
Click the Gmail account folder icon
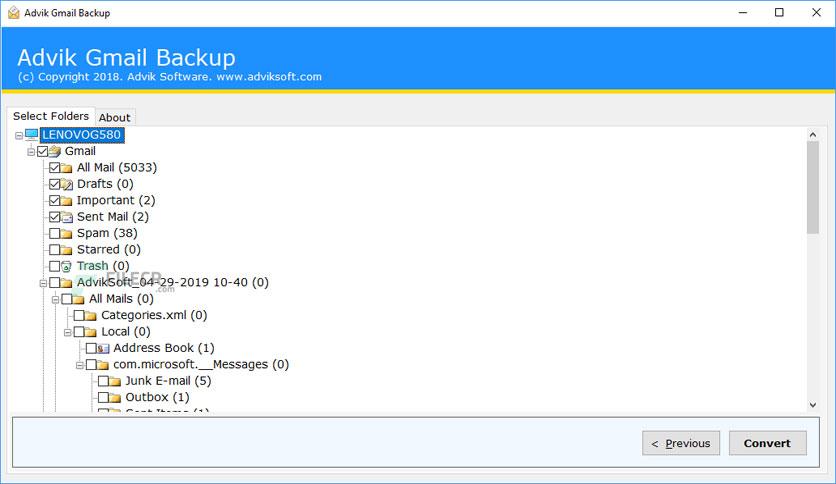click(55, 151)
